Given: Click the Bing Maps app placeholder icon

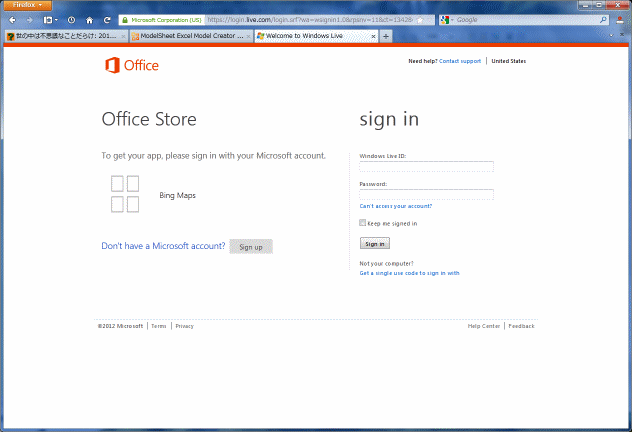Looking at the screenshot, I should pyautogui.click(x=125, y=194).
